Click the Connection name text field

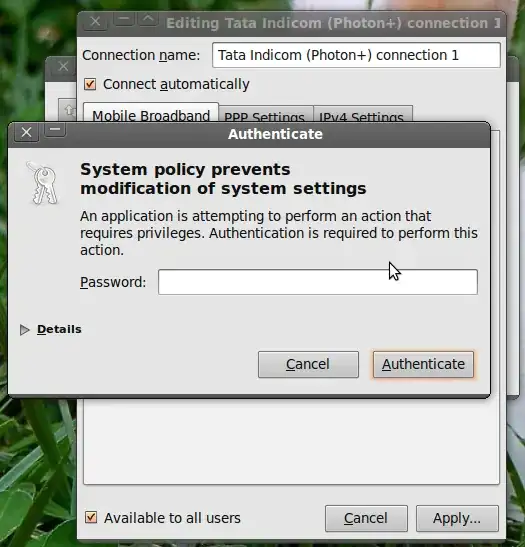(356, 55)
